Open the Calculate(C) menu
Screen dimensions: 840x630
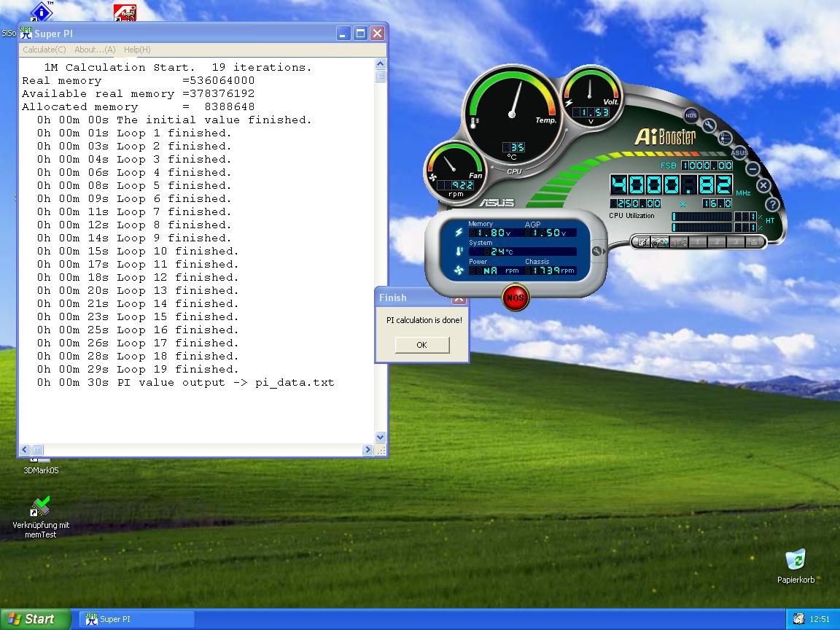[x=44, y=50]
